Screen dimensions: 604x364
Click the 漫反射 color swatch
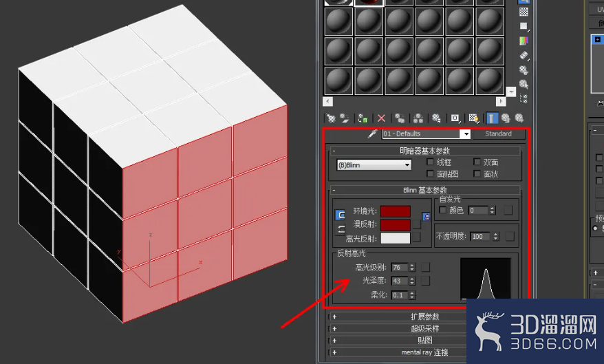[396, 225]
